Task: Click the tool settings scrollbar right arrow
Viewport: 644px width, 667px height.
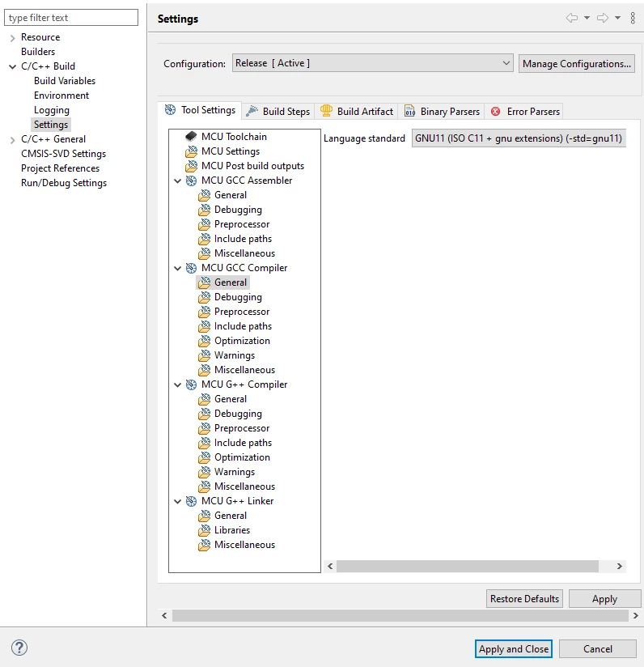Action: click(620, 566)
